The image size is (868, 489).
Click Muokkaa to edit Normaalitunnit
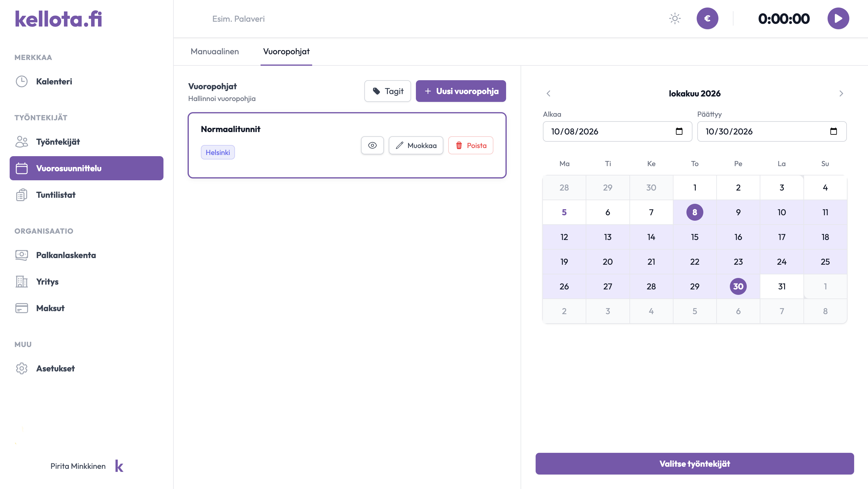click(x=416, y=146)
